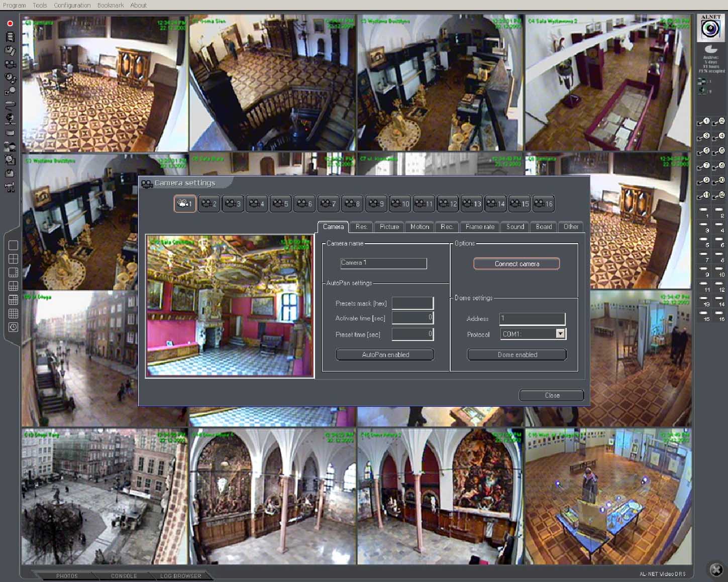The image size is (728, 582).
Task: Click the clock icon below layout buttons
Action: coord(14,327)
